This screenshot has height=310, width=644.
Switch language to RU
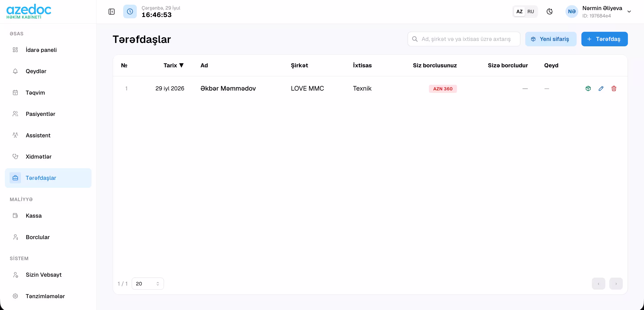[x=530, y=11]
